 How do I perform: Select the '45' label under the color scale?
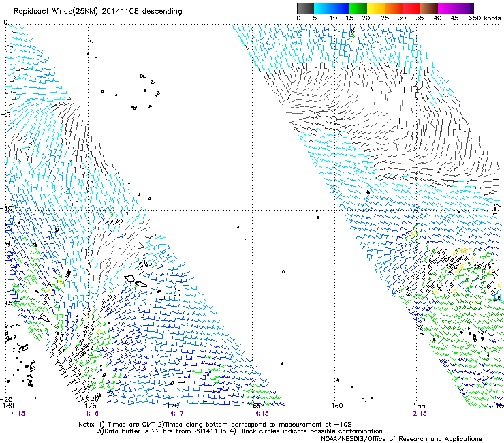pos(454,18)
